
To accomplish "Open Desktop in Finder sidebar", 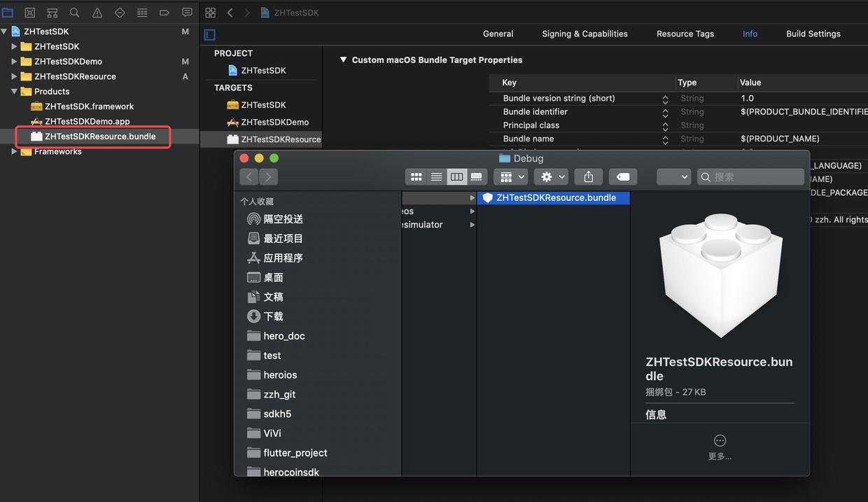I will click(265, 278).
